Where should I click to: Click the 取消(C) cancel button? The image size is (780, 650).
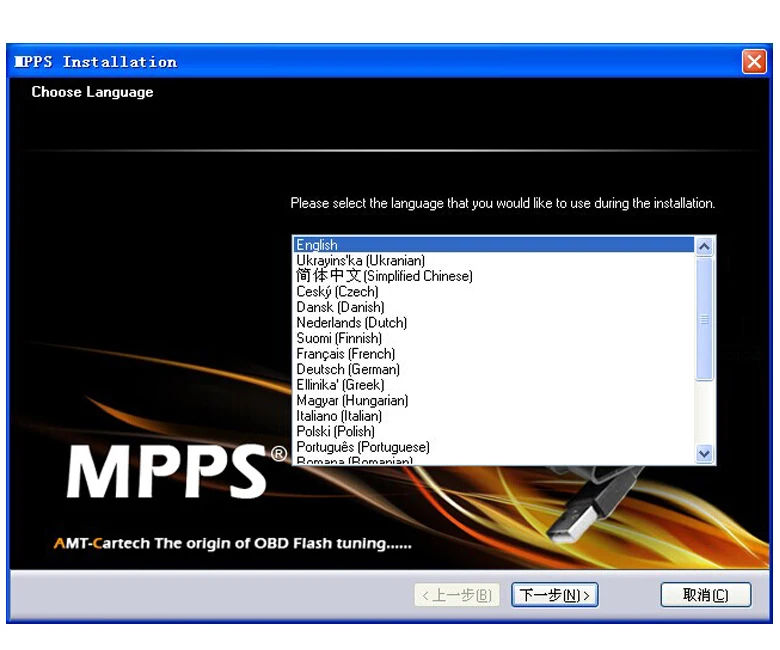705,595
